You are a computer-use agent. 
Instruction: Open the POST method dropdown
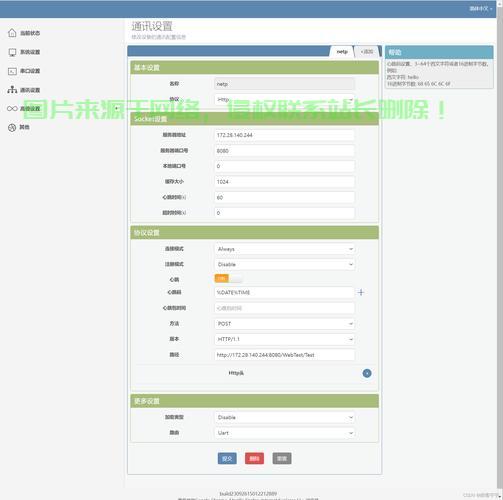pyautogui.click(x=284, y=324)
